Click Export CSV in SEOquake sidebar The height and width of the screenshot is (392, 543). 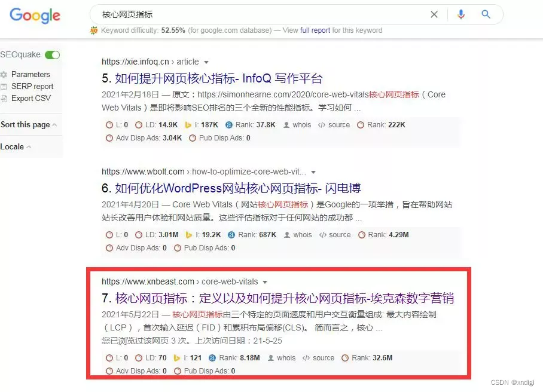pyautogui.click(x=31, y=98)
